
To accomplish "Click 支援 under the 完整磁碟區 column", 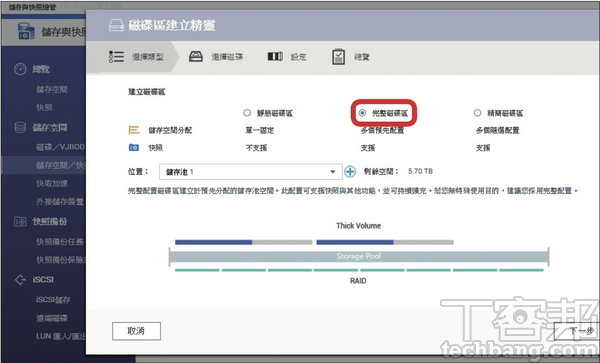I will tap(368, 148).
